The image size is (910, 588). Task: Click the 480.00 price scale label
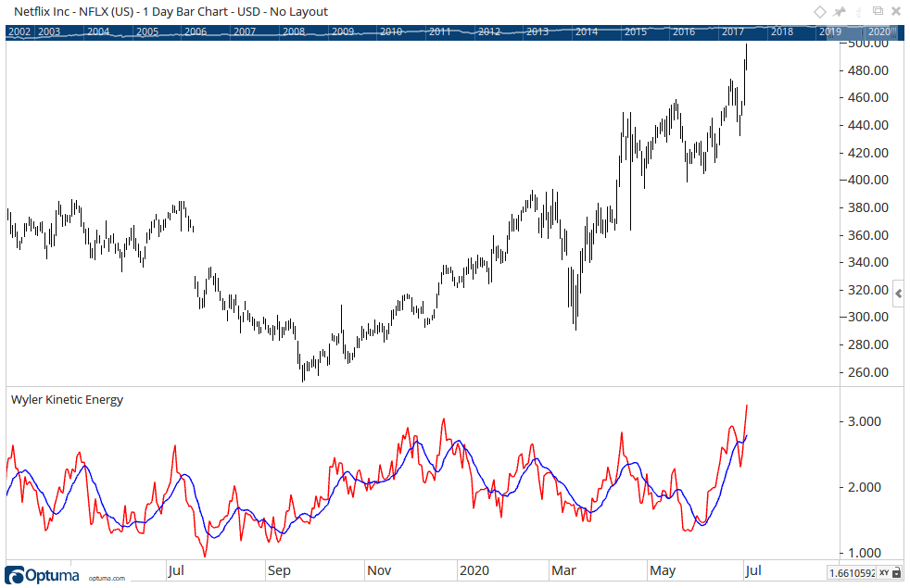(868, 70)
